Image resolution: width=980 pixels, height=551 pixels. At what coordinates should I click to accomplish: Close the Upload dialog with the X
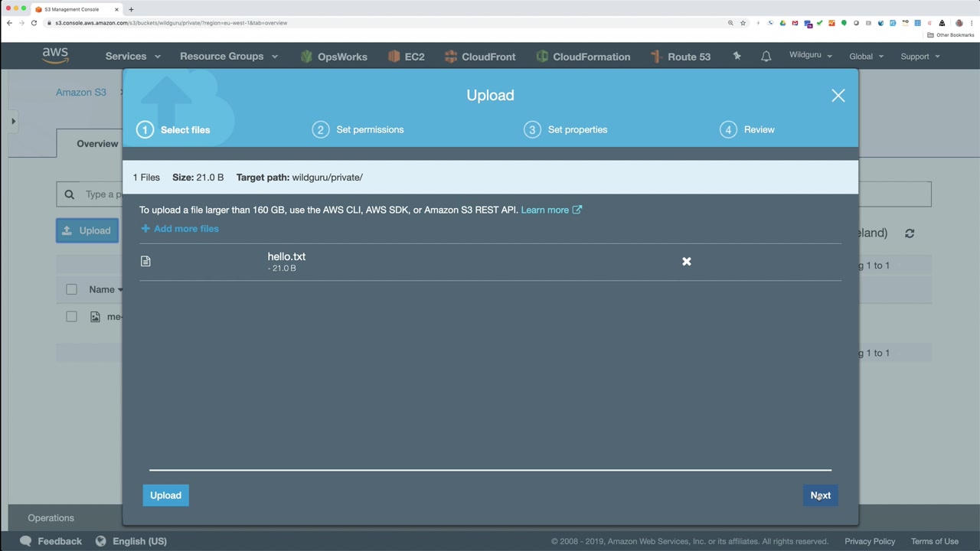coord(838,96)
